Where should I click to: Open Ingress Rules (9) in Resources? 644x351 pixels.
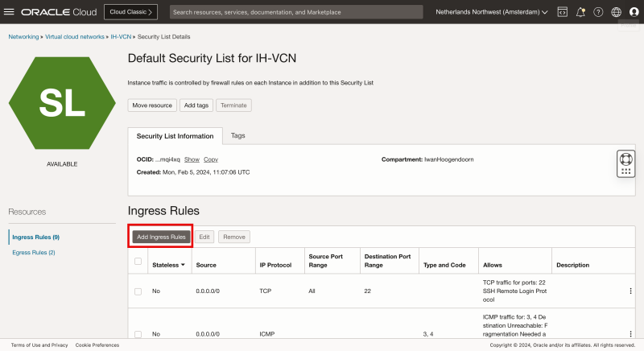(x=35, y=237)
